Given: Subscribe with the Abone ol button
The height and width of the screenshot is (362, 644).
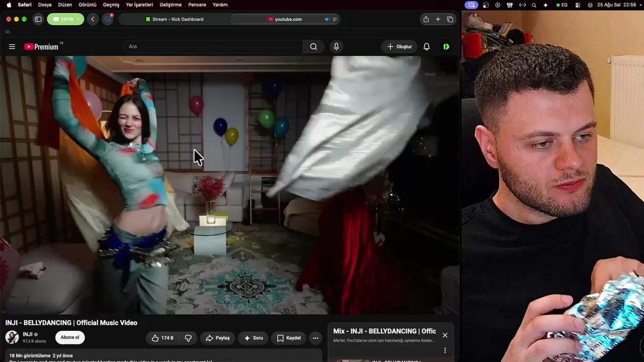Looking at the screenshot, I should (70, 337).
